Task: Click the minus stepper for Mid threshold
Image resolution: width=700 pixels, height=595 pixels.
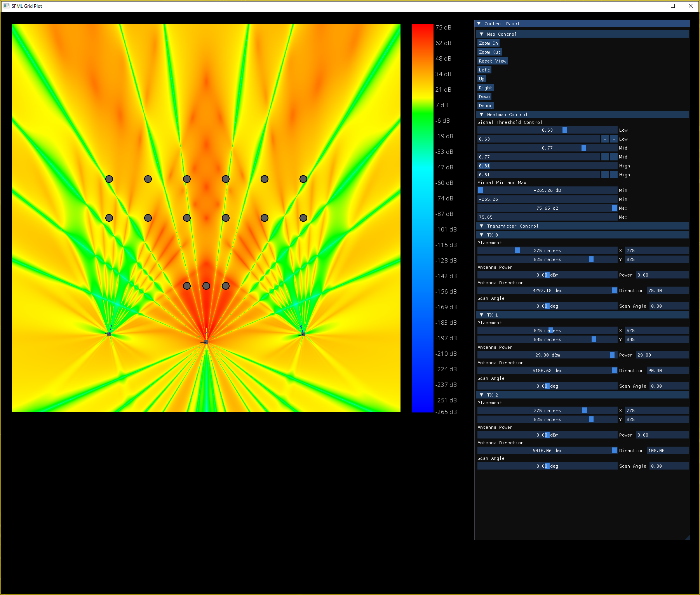Action: click(605, 157)
